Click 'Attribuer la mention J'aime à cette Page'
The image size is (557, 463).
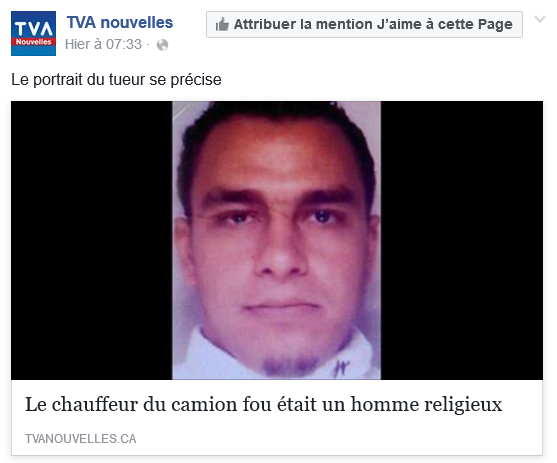(364, 25)
